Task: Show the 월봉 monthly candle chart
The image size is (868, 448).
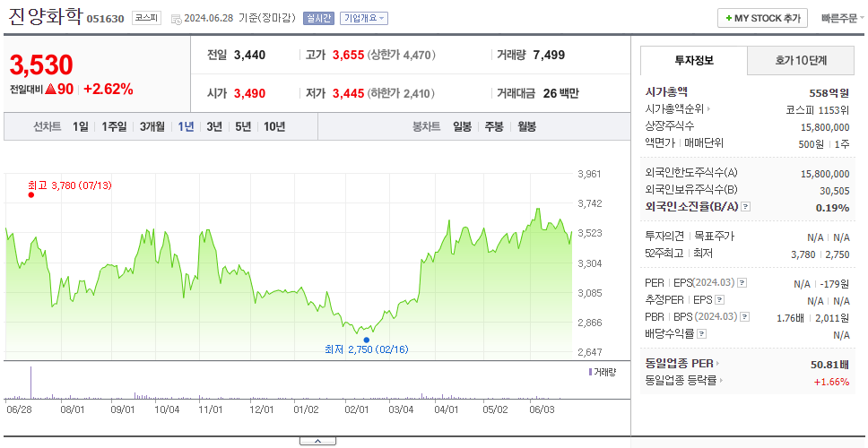Action: coord(527,126)
